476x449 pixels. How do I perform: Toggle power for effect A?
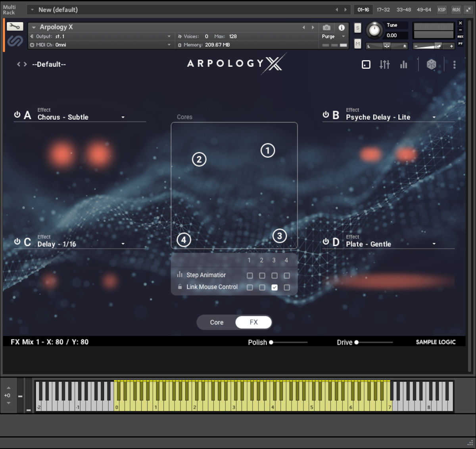click(x=17, y=115)
